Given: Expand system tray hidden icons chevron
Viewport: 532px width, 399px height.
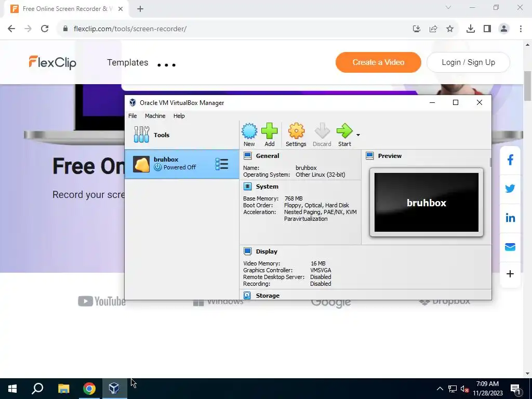Looking at the screenshot, I should 440,389.
